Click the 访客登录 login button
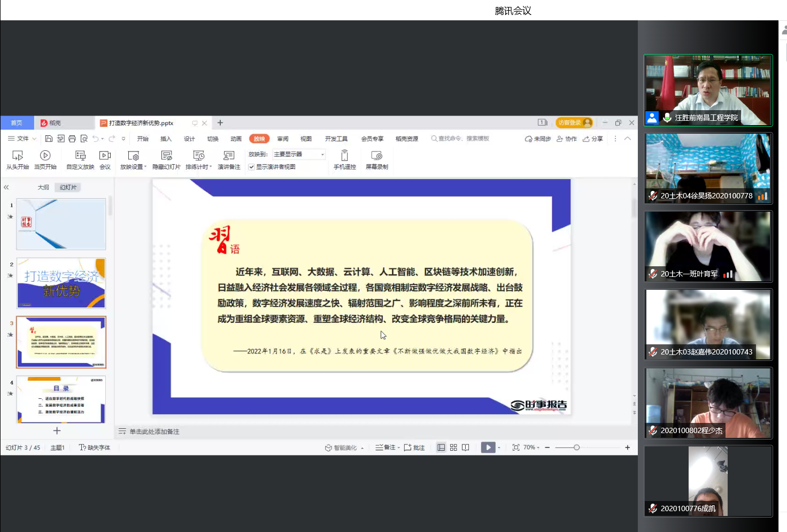This screenshot has width=787, height=532. [x=574, y=122]
